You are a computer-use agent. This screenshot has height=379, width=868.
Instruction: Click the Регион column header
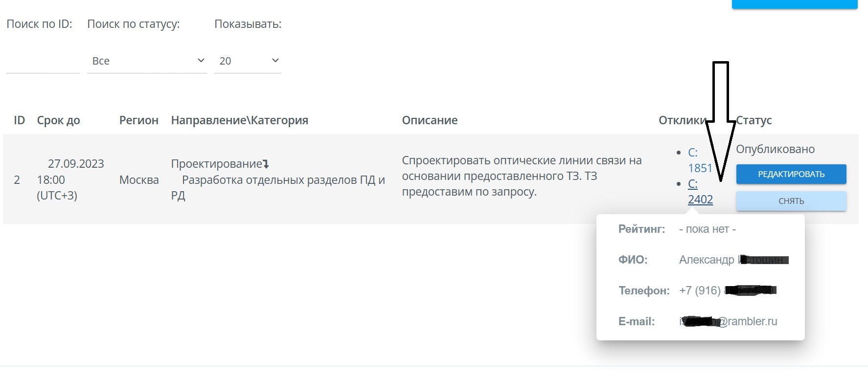(138, 120)
